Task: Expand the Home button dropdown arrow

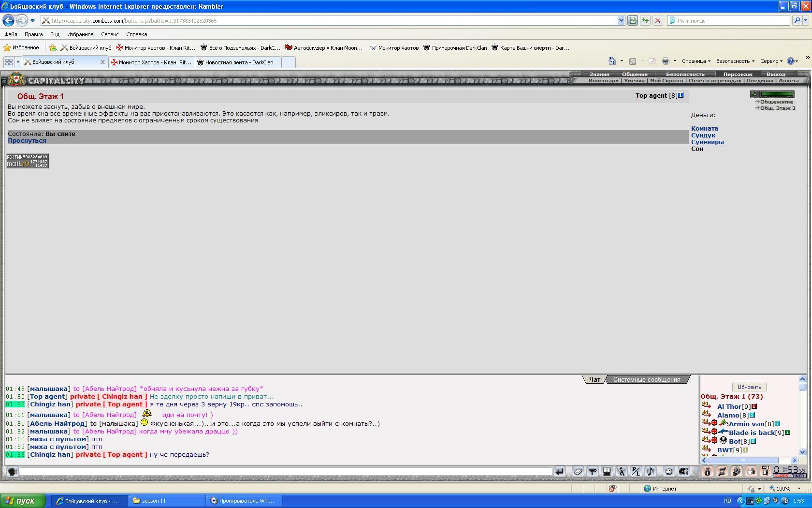Action: coord(622,61)
